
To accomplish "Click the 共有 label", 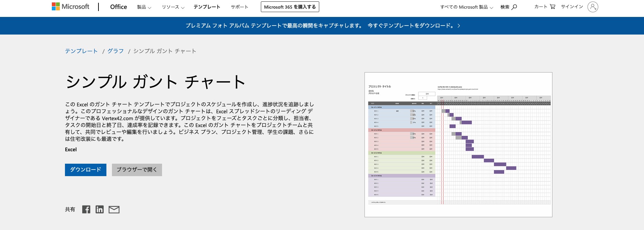I will coord(70,209).
